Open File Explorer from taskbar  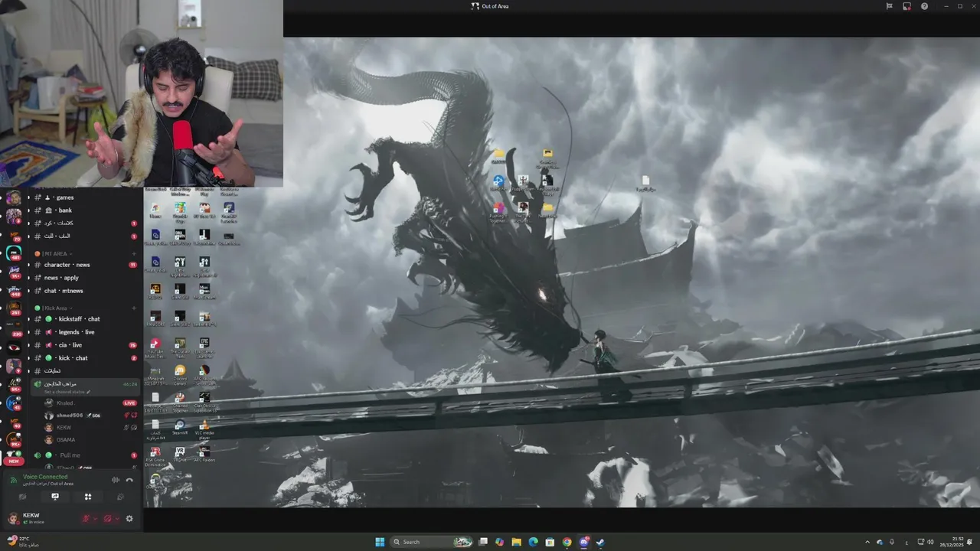point(517,542)
